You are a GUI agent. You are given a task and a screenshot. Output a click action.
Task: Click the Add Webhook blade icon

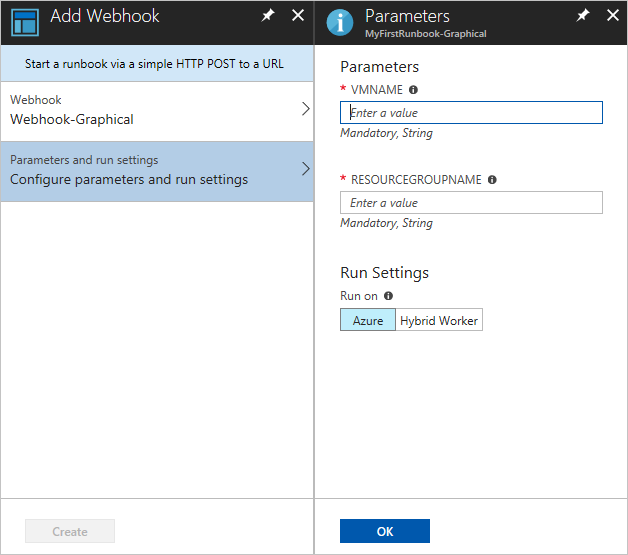click(24, 21)
